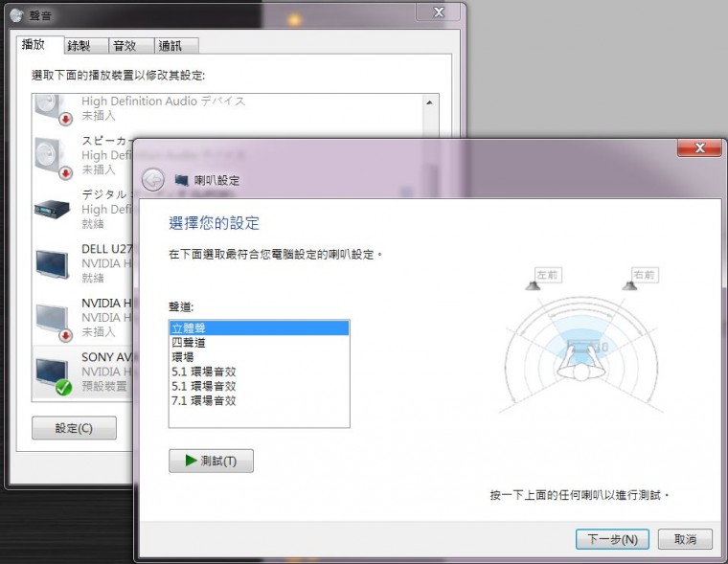The image size is (728, 564).
Task: Select the second unplugged speaker (スピーカー) device icon
Action: pos(55,158)
